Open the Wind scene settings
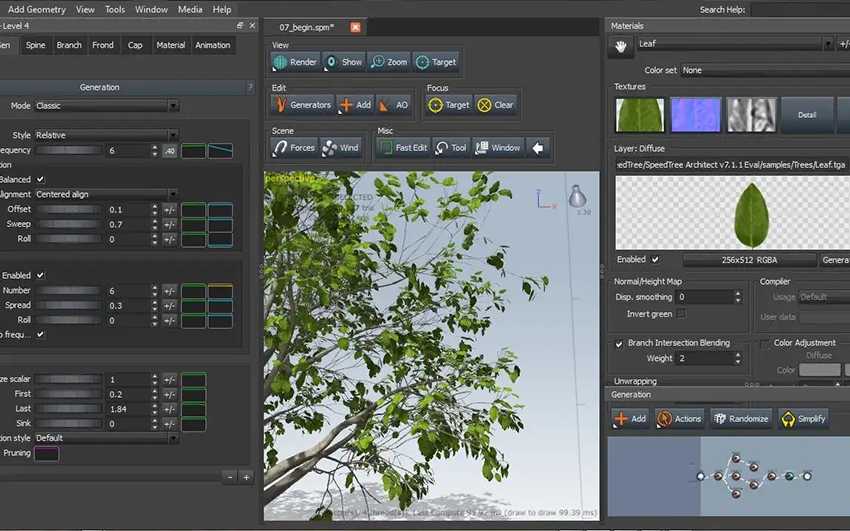Viewport: 850px width, 531px height. pos(340,148)
